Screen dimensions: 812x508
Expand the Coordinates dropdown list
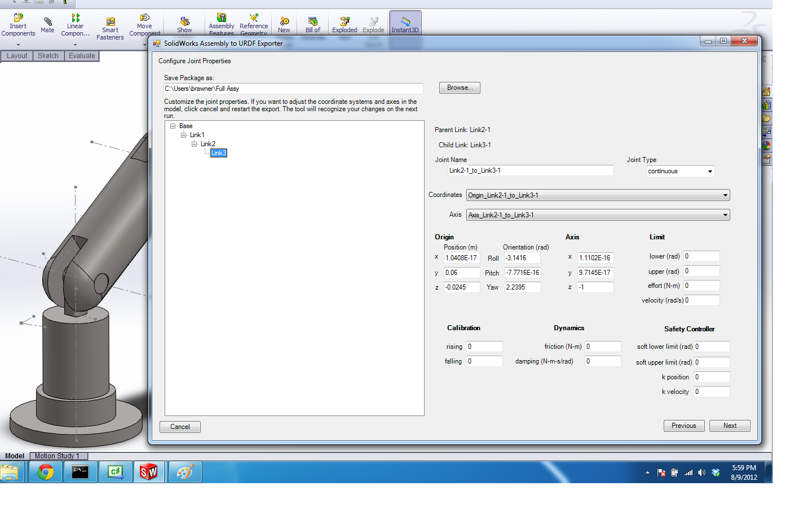click(725, 195)
